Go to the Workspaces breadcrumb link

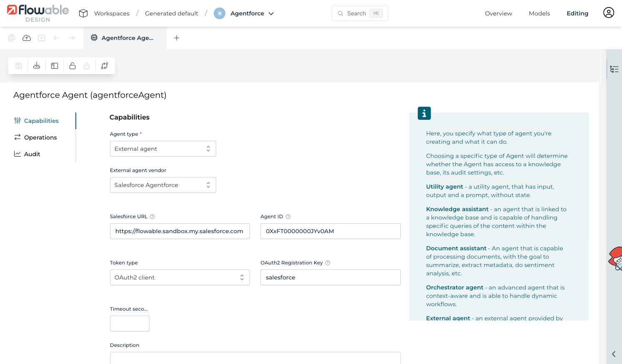112,13
